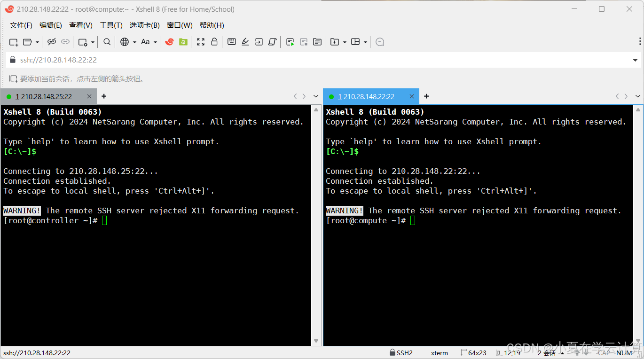Click left terminal scrollbar down arrow
This screenshot has width=644, height=359.
click(316, 341)
